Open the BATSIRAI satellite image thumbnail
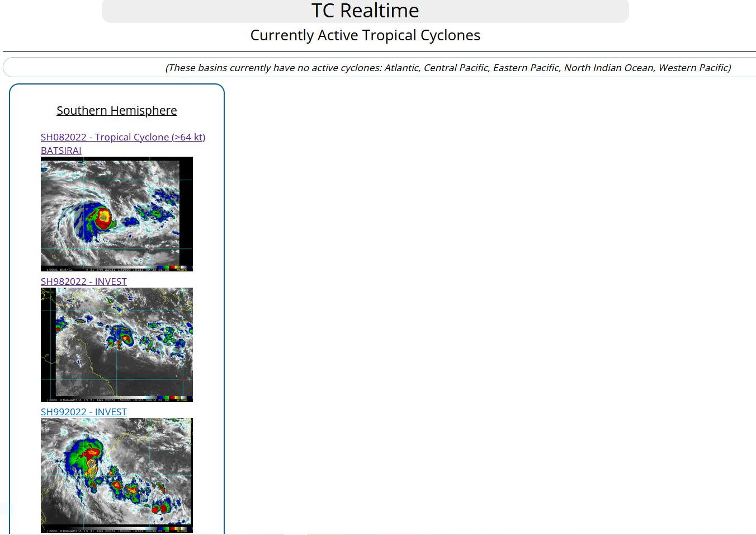This screenshot has height=535, width=756. [x=116, y=214]
